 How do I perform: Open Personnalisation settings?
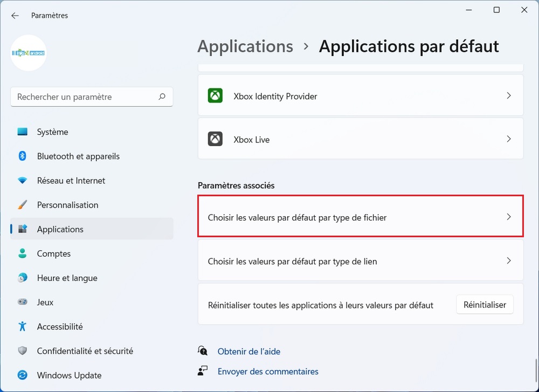92,205
